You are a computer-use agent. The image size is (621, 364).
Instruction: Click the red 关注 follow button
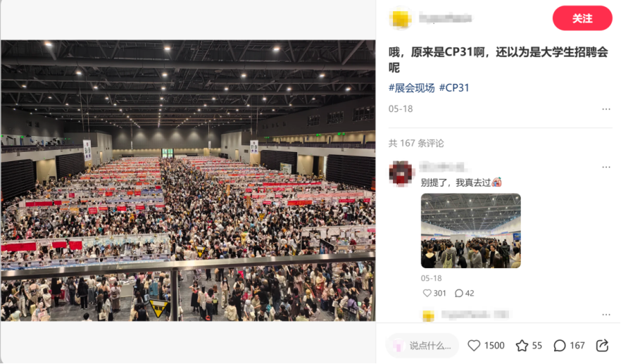point(582,18)
